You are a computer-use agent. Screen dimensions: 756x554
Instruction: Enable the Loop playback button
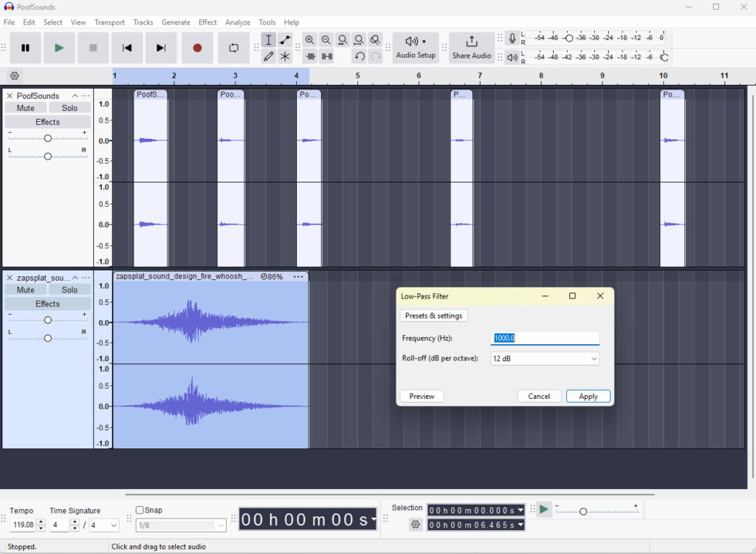coord(234,48)
